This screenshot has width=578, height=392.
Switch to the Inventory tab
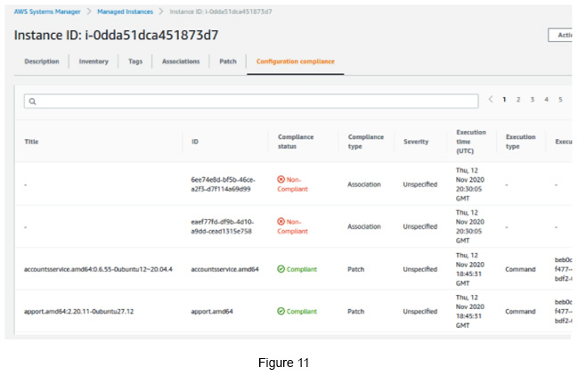pyautogui.click(x=94, y=61)
